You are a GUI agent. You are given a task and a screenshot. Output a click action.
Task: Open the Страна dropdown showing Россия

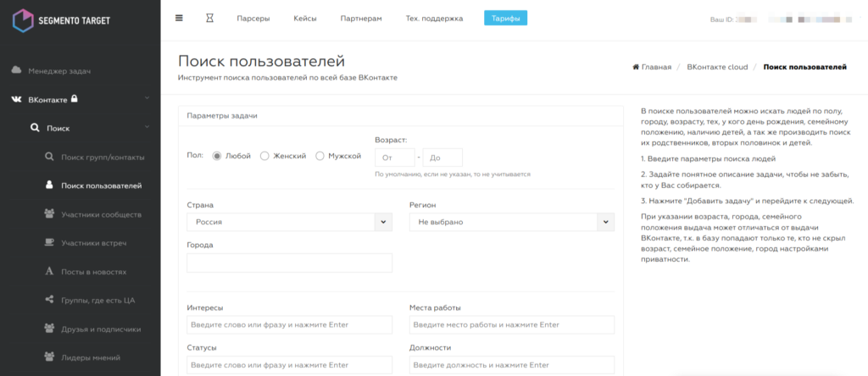coord(290,222)
